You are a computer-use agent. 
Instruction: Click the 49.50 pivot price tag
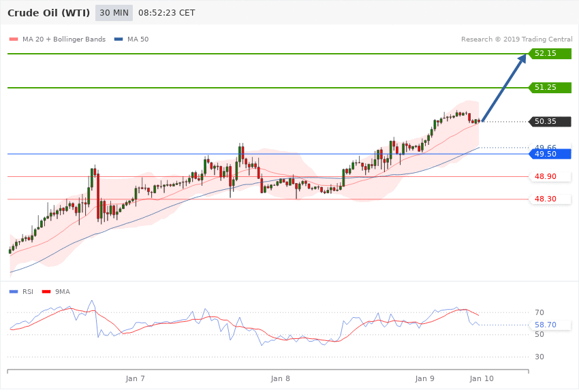click(550, 154)
